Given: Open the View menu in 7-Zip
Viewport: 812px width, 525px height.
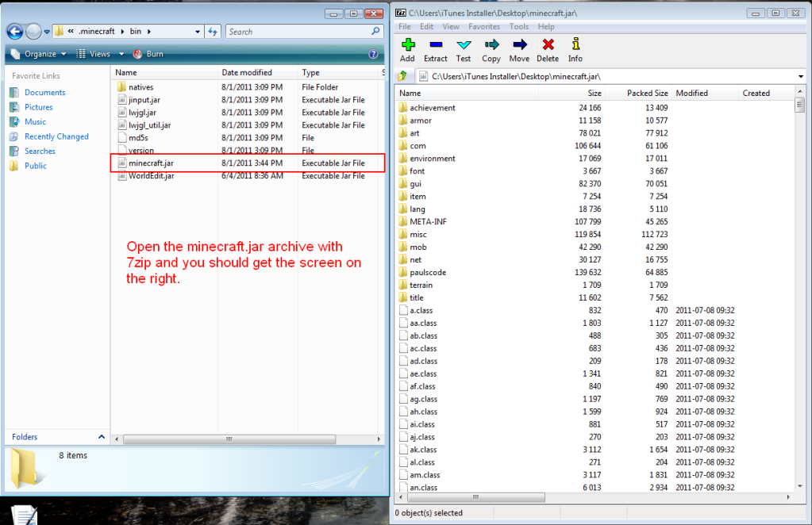Looking at the screenshot, I should click(x=451, y=26).
